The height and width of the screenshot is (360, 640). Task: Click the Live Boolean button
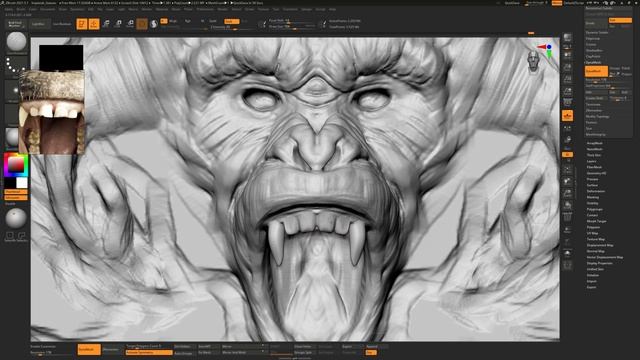(x=62, y=24)
